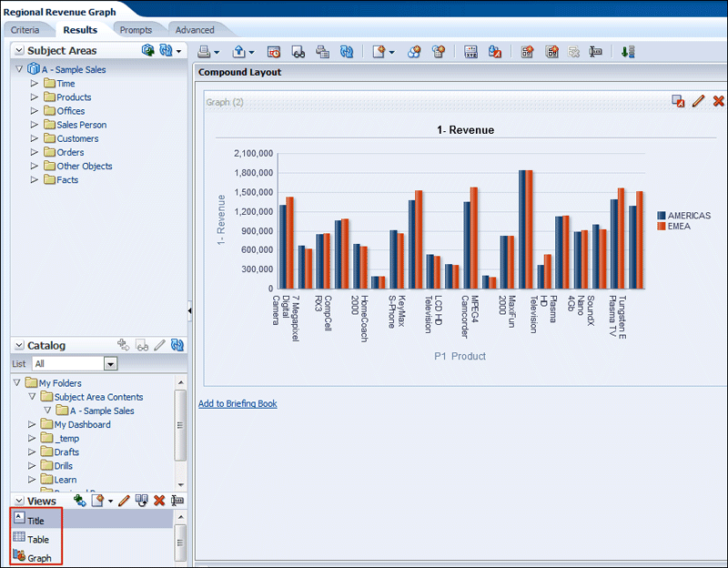This screenshot has width=728, height=568.
Task: Delete selected view using Views panel red X
Action: [x=159, y=501]
